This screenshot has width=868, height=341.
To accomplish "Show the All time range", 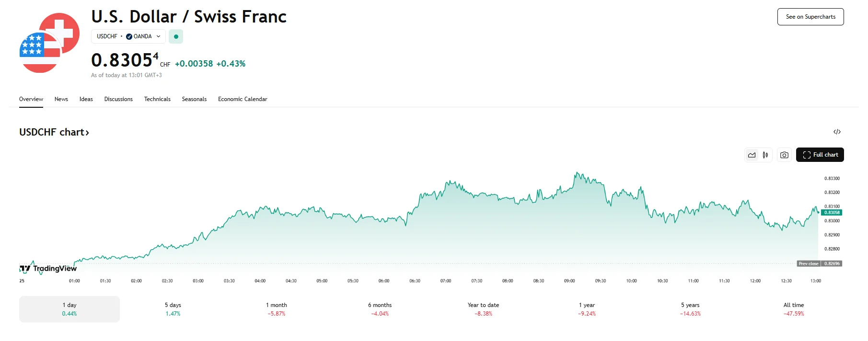I will pyautogui.click(x=794, y=309).
